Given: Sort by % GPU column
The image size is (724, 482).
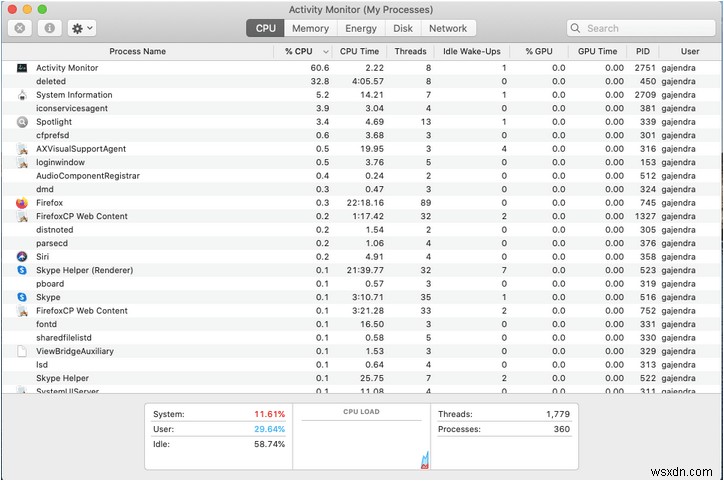Looking at the screenshot, I should point(539,52).
